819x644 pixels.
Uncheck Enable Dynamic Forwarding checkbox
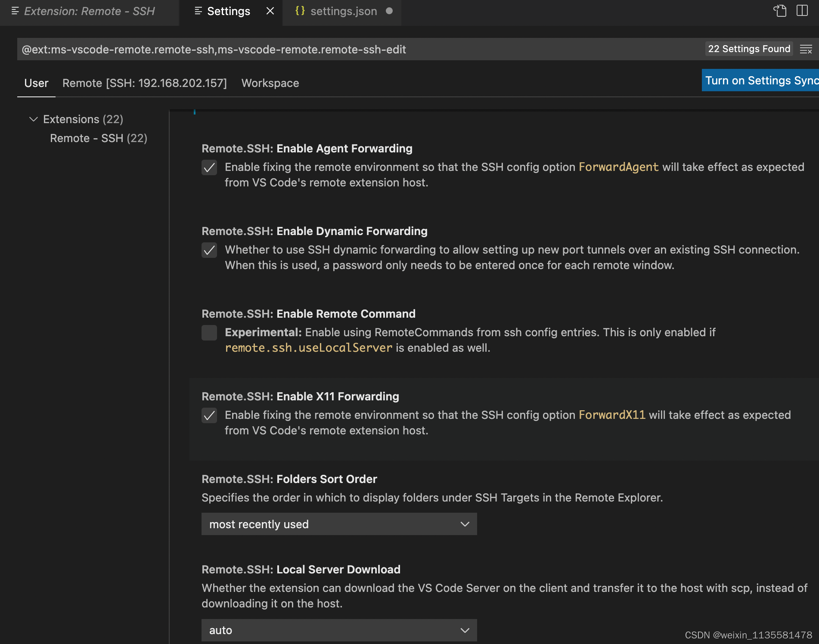click(x=209, y=250)
